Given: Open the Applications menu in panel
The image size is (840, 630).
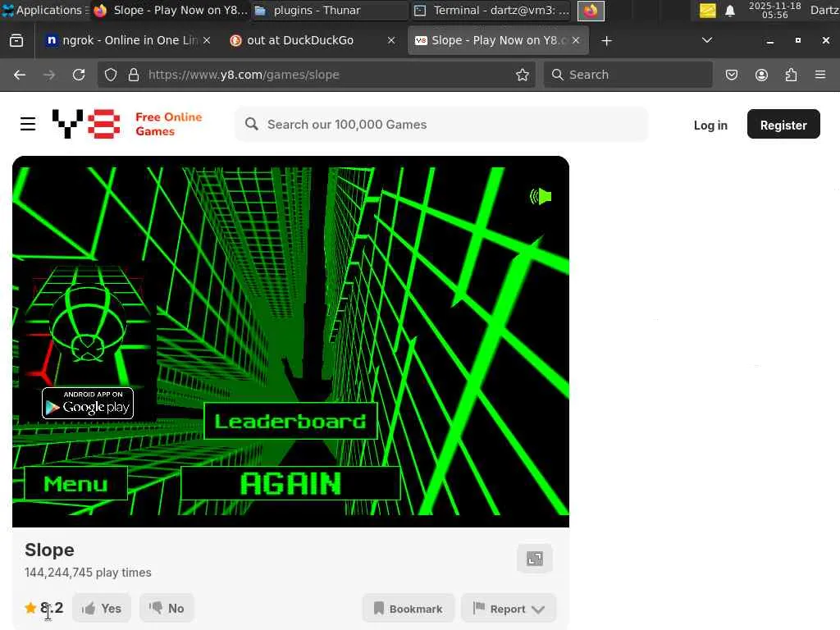Looking at the screenshot, I should (45, 10).
